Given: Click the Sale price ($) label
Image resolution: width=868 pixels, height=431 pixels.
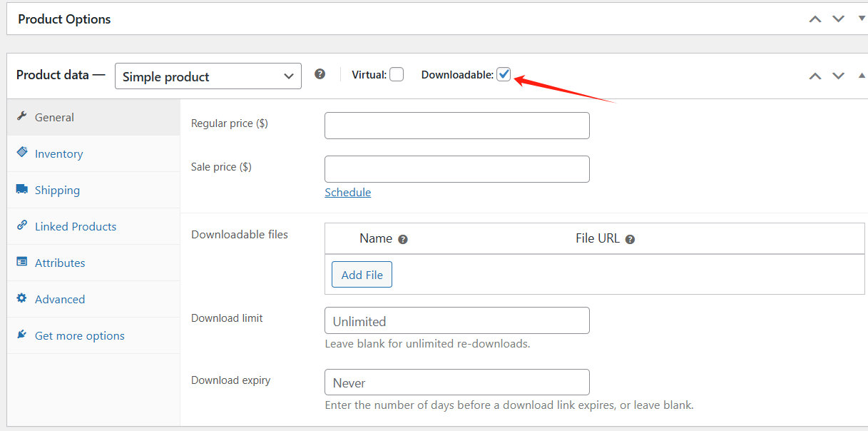Looking at the screenshot, I should [x=221, y=167].
